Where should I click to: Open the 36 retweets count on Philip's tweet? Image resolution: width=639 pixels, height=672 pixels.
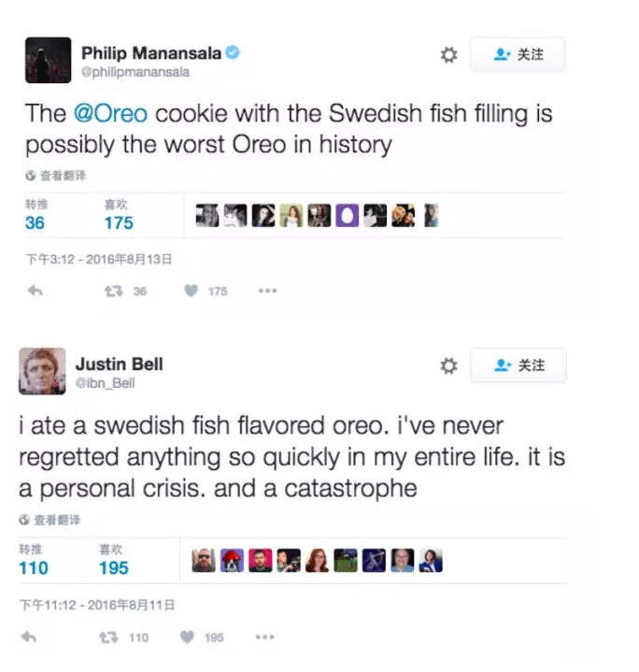point(35,222)
